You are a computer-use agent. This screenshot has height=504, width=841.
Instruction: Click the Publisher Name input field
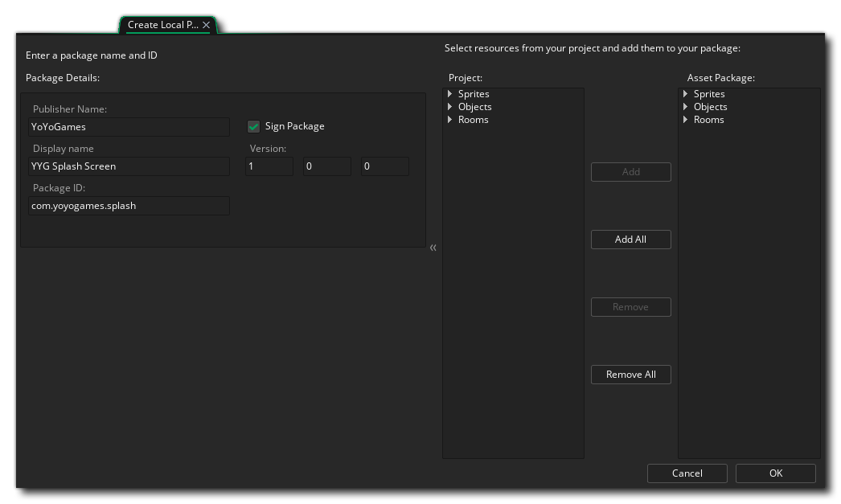pos(129,126)
